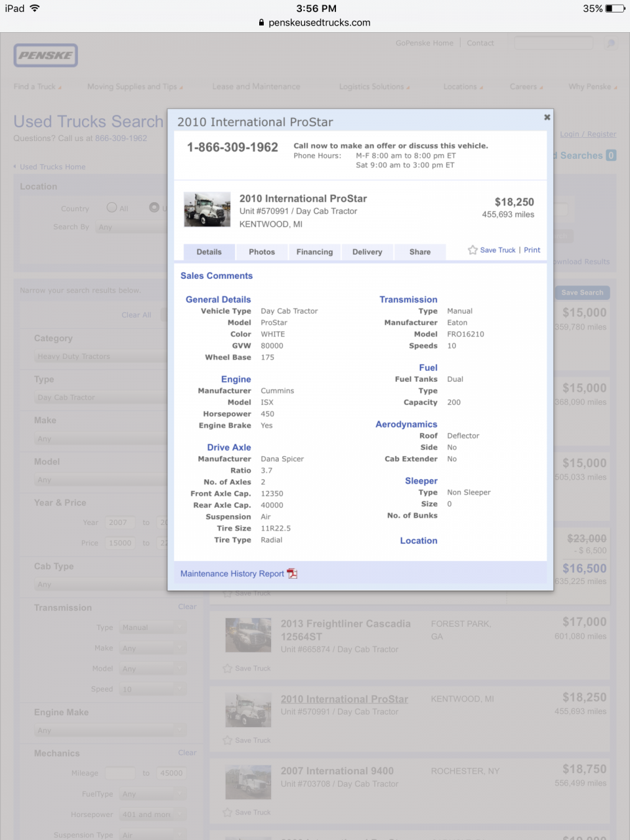Click star icon under Freightliner Cascadia listing

click(228, 668)
